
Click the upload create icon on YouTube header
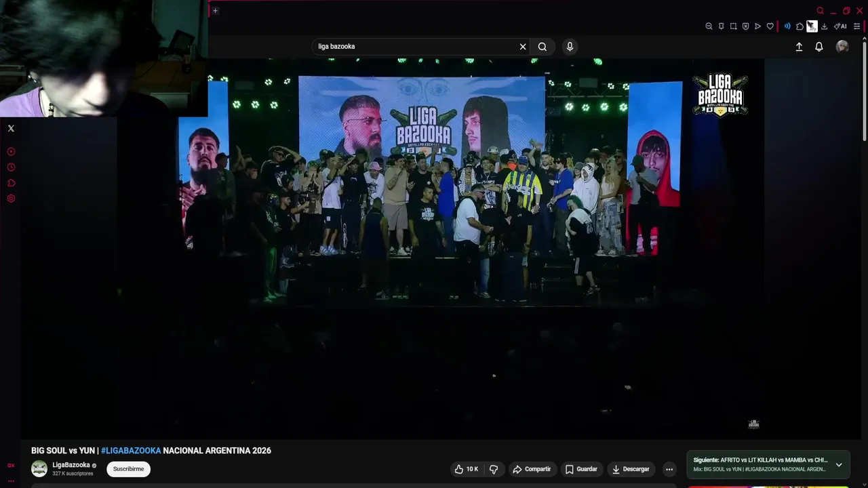click(x=799, y=47)
